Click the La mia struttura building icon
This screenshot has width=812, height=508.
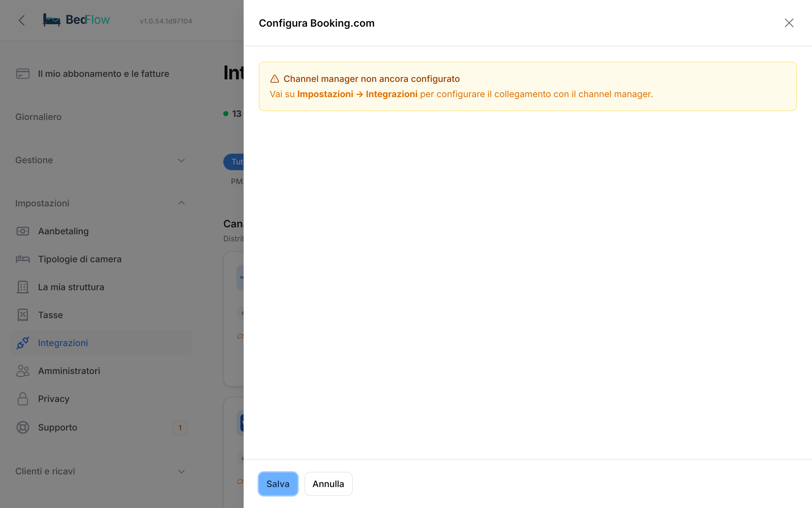point(23,287)
